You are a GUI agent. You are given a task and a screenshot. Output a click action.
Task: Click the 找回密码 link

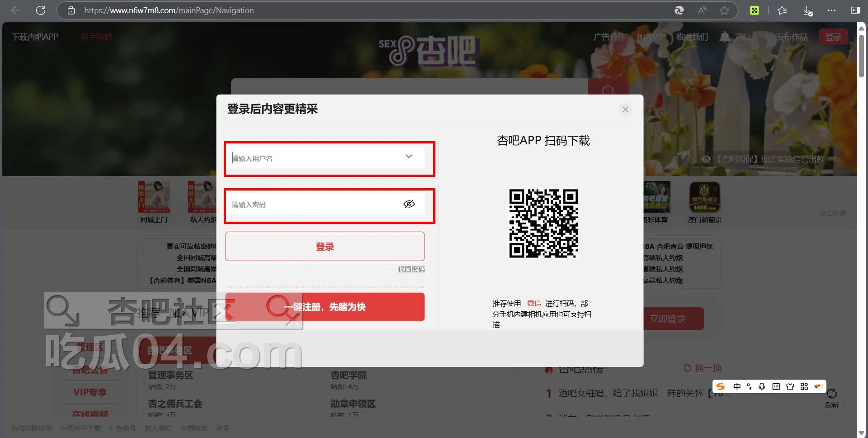pos(411,269)
